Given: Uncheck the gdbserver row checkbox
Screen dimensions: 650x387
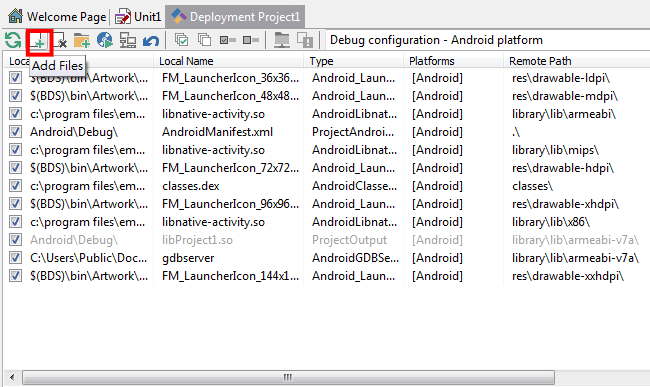Looking at the screenshot, I should tap(15, 258).
